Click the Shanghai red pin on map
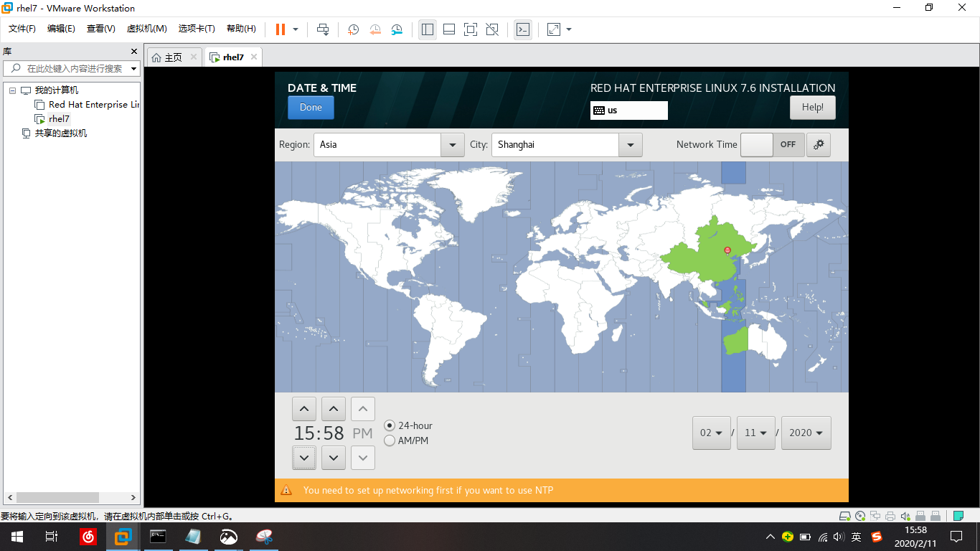Image resolution: width=980 pixels, height=551 pixels. [727, 250]
